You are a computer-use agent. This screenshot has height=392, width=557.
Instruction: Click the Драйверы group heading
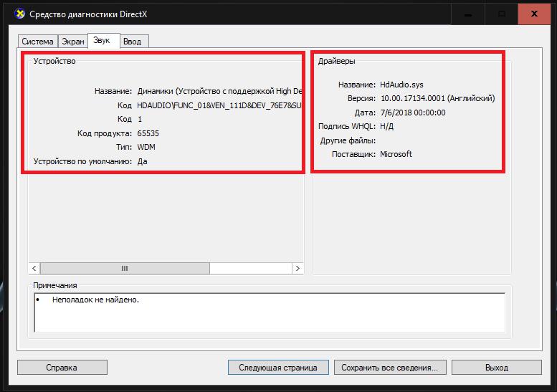336,61
